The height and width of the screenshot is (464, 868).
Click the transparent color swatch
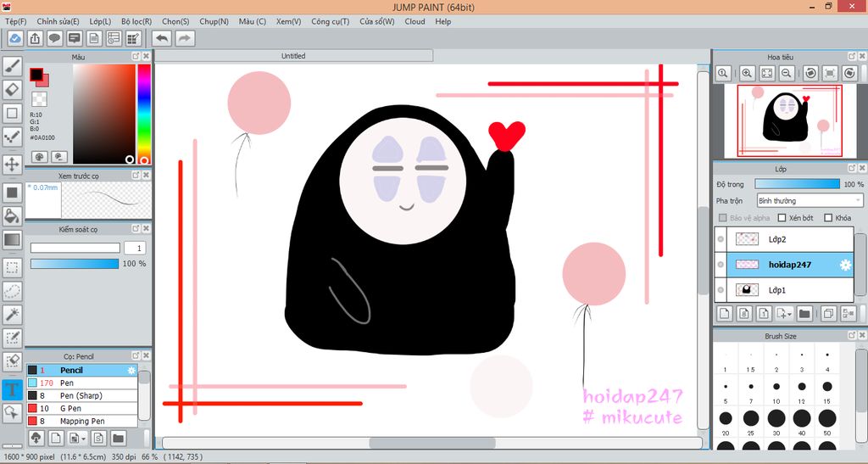[39, 99]
